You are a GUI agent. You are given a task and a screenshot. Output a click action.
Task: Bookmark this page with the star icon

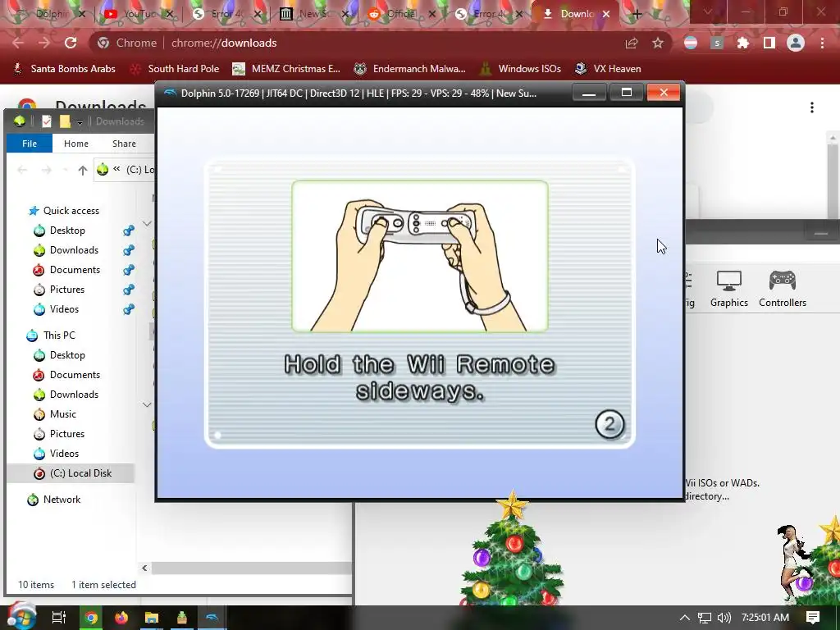[x=658, y=43]
